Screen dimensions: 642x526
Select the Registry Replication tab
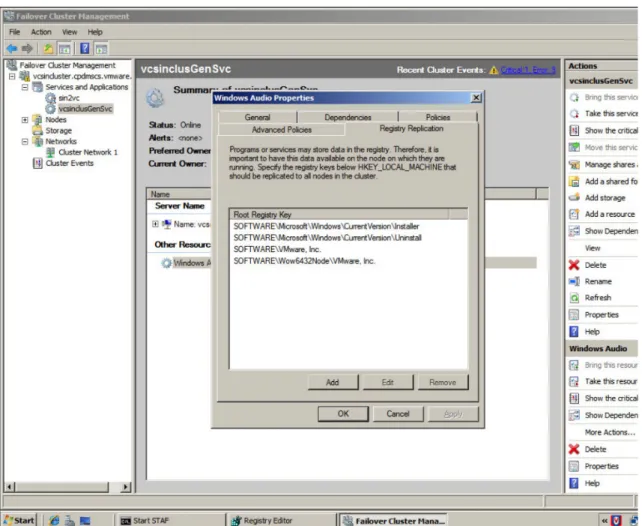pos(411,129)
